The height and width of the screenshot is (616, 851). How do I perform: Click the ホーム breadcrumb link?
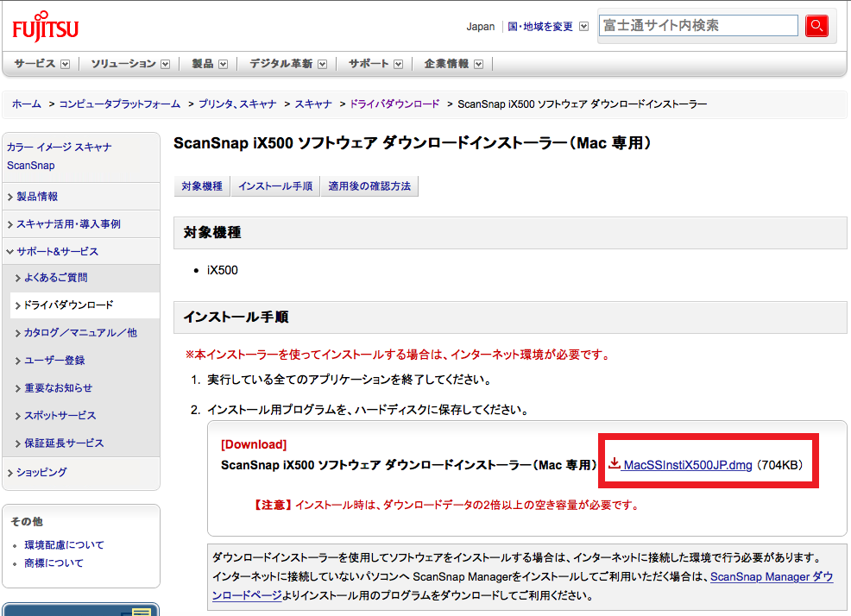26,104
